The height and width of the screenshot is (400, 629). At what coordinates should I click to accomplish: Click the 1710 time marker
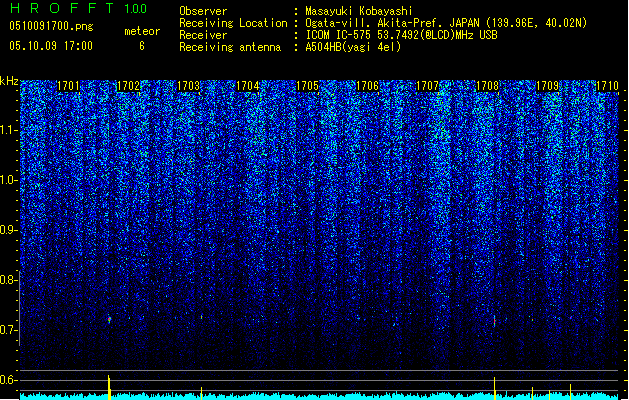pyautogui.click(x=607, y=86)
